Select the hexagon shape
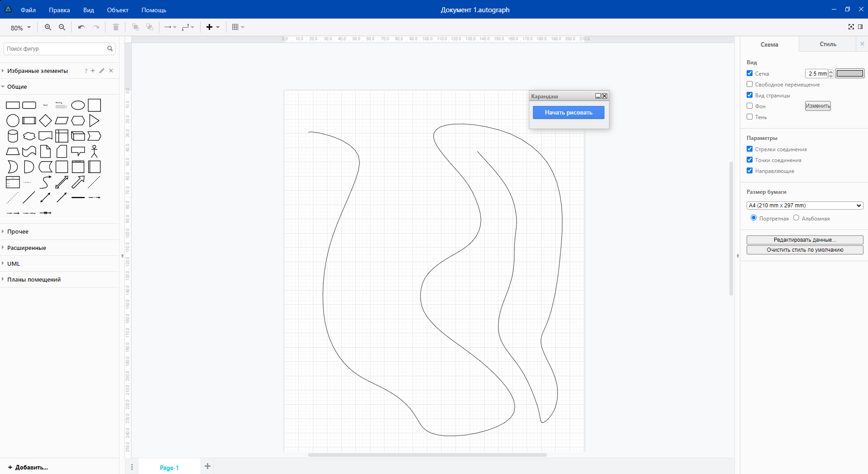 [x=78, y=121]
